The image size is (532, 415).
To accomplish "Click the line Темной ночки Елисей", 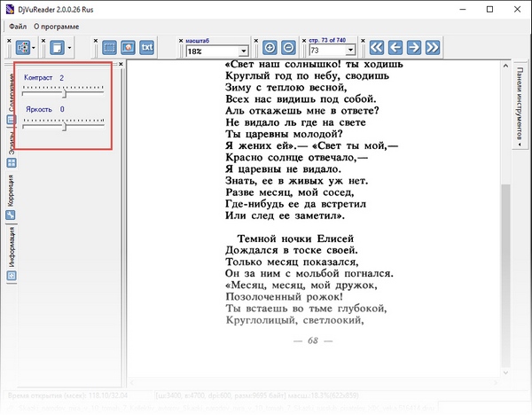I will (x=295, y=239).
